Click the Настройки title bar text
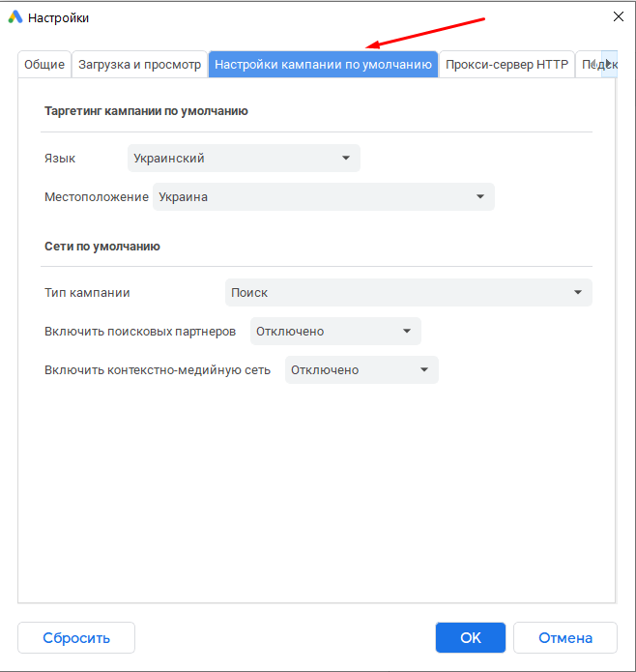 click(58, 17)
